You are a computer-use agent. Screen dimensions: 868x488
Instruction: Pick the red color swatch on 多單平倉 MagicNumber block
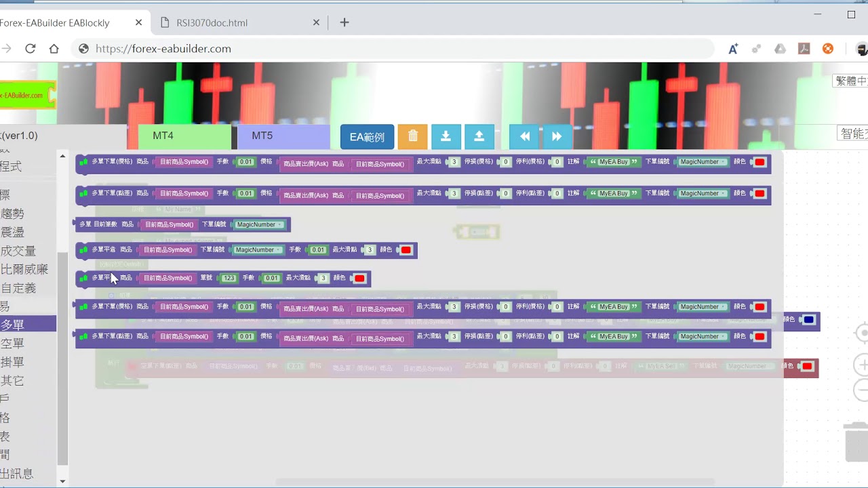pos(406,250)
